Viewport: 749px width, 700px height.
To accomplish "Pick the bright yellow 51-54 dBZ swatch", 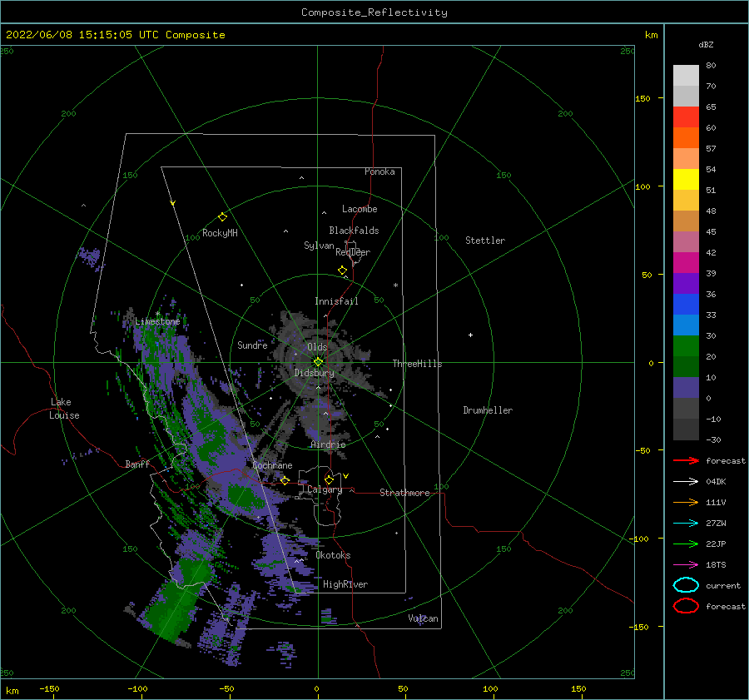I will pyautogui.click(x=686, y=180).
